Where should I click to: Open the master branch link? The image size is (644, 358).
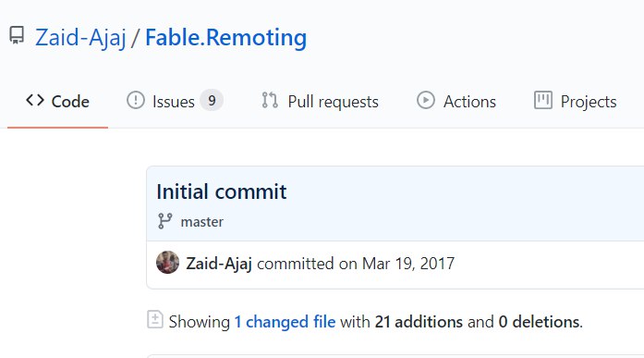pyautogui.click(x=202, y=222)
